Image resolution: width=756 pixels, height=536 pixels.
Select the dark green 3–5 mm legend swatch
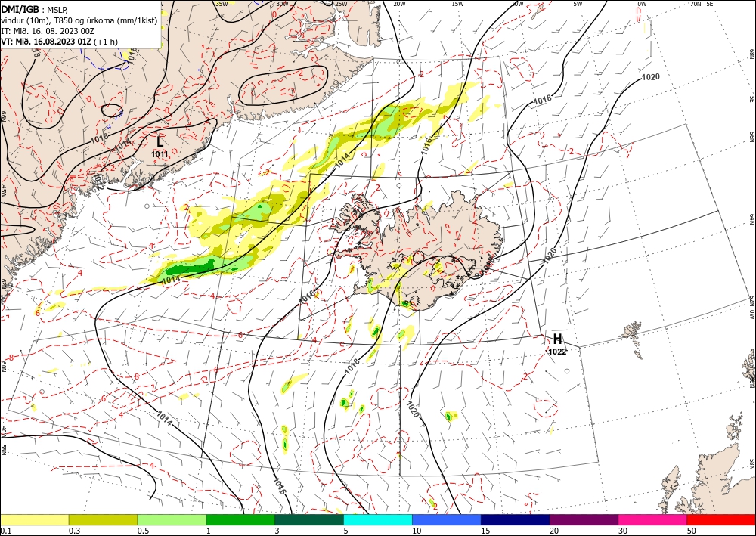coord(309,519)
